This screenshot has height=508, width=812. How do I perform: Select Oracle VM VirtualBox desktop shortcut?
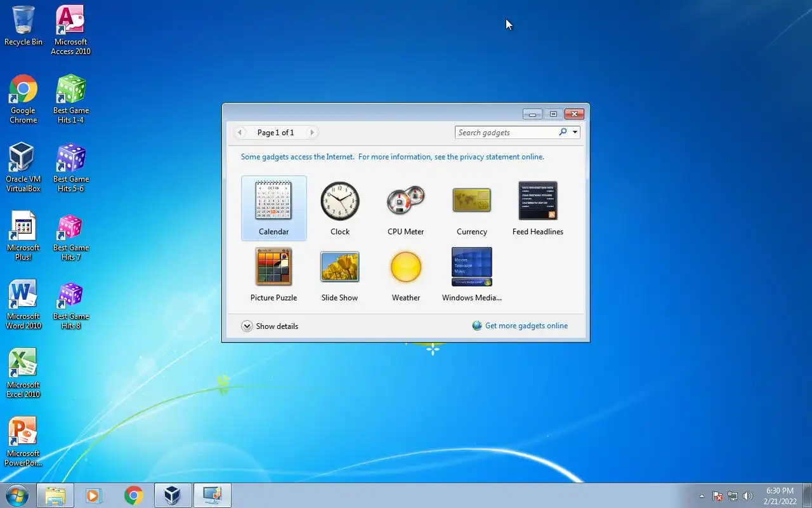coord(23,168)
